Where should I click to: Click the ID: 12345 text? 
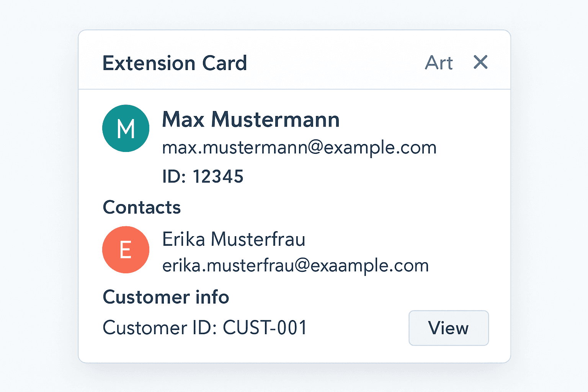[x=203, y=176]
